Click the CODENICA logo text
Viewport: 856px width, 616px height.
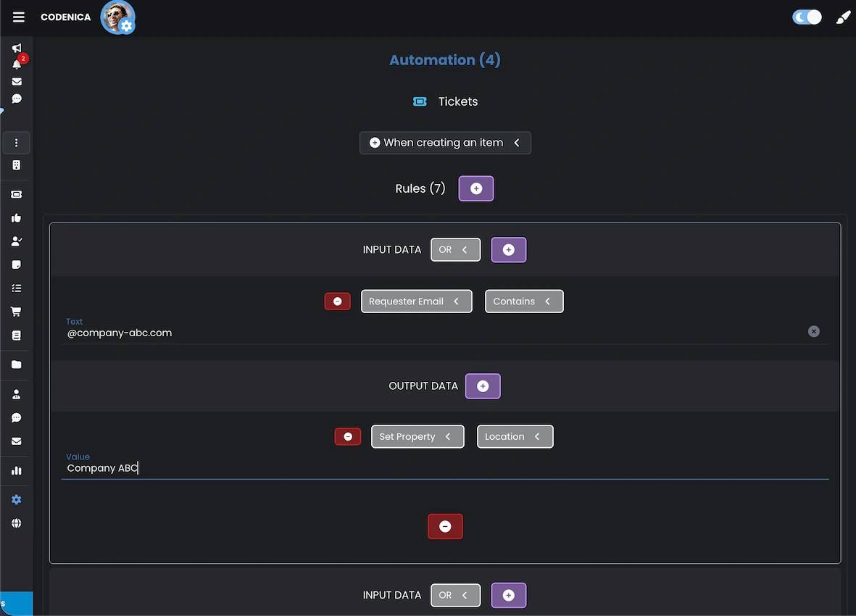coord(65,17)
